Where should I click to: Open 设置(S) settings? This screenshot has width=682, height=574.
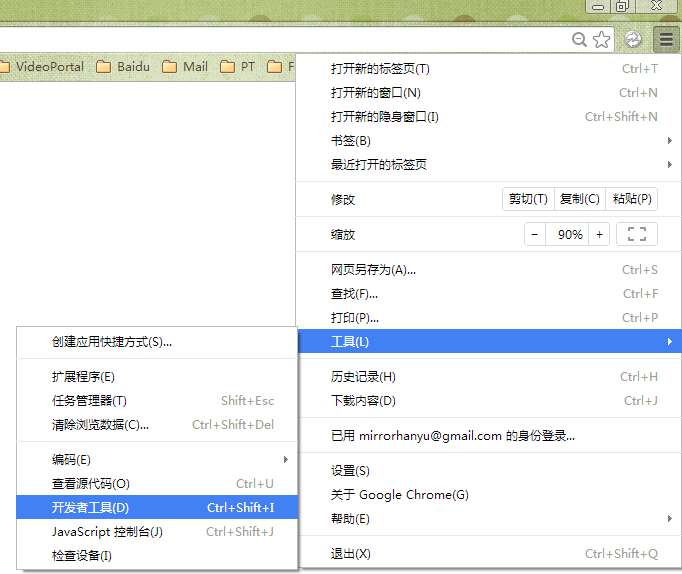[x=489, y=471]
